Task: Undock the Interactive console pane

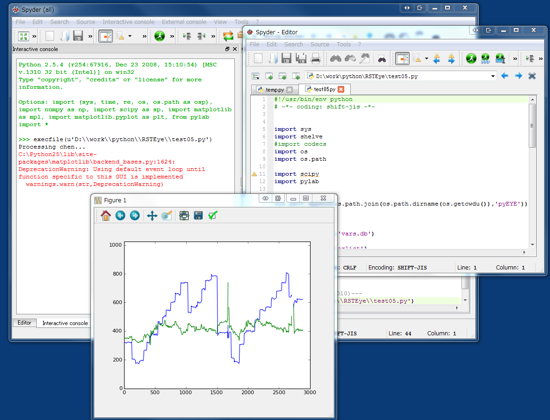Action: pos(227,49)
